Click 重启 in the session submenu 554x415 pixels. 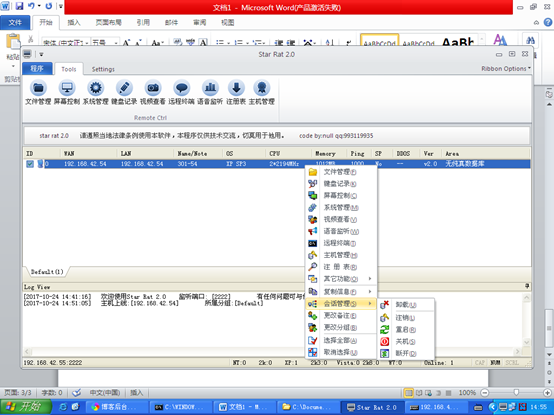click(406, 330)
